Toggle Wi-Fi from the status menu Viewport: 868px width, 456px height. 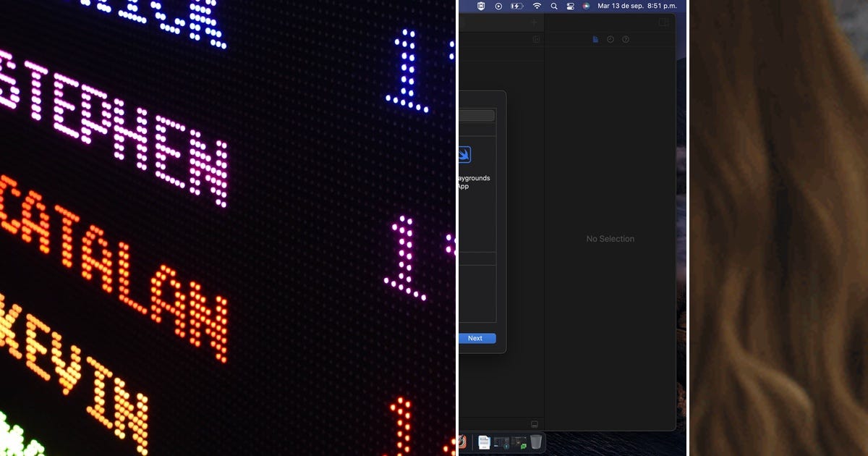(537, 6)
